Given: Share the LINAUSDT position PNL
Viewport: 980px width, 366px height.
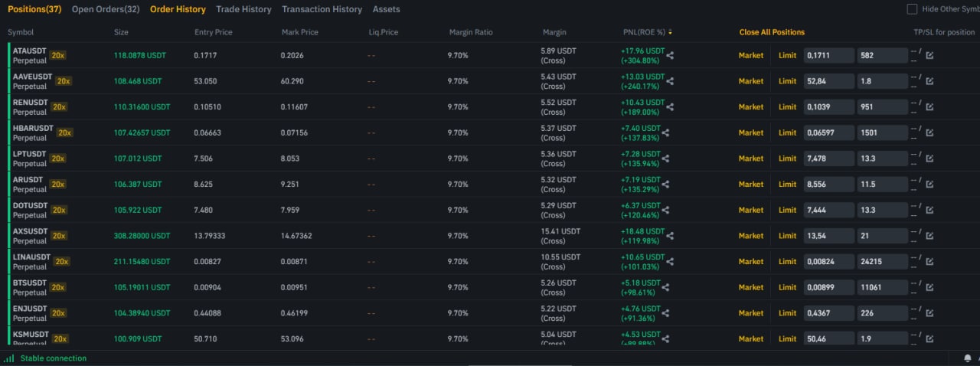Looking at the screenshot, I should [x=670, y=261].
